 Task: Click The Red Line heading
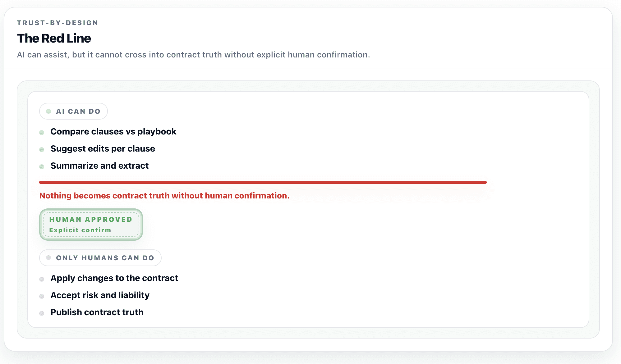coord(54,39)
